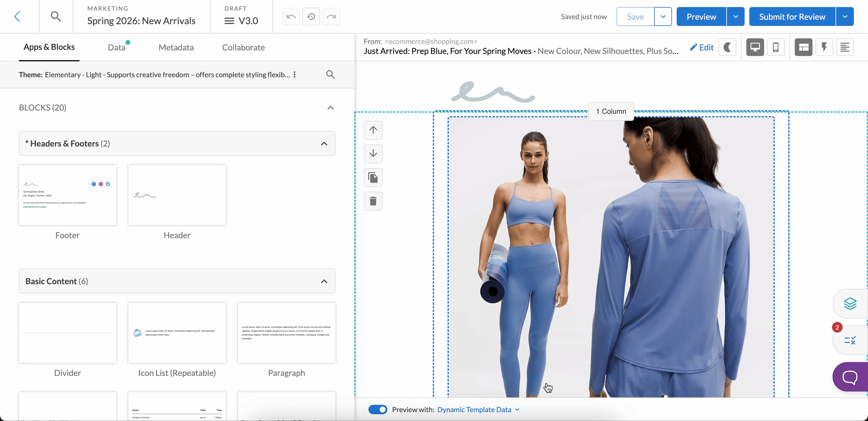
Task: Open the text alignment panel icon
Action: [845, 47]
